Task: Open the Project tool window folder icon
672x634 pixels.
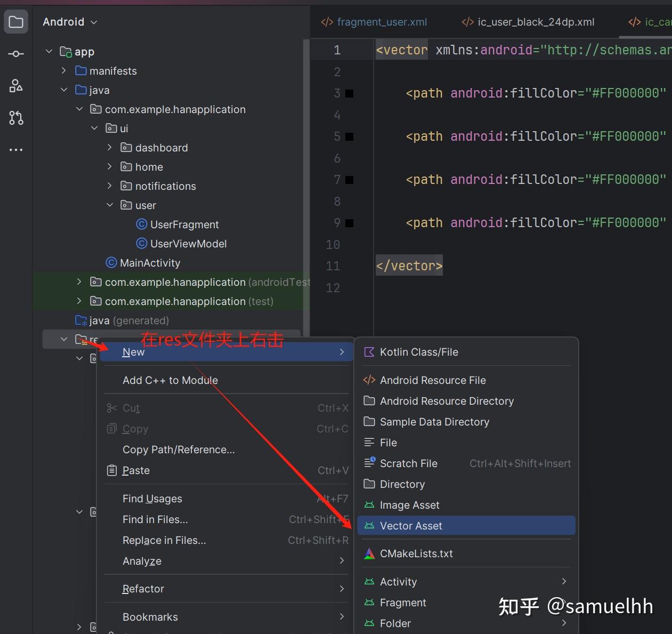Action: click(x=15, y=21)
